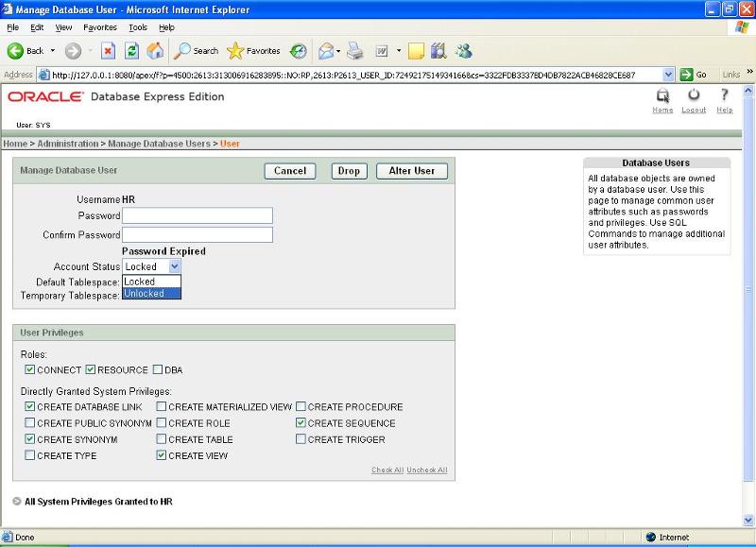Viewport: 756px width, 547px height.
Task: Click the Internet Explorer title bar icon
Action: [8, 9]
